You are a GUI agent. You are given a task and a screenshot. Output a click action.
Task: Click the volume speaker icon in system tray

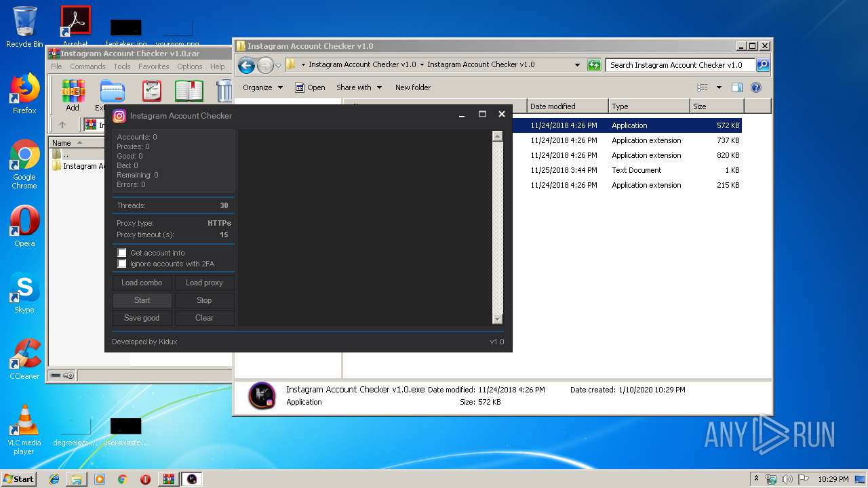787,479
